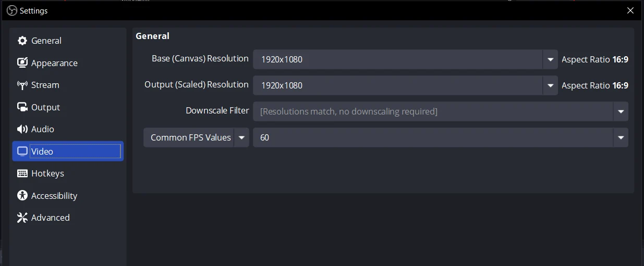Click the Accessibility person icon

[x=22, y=196]
